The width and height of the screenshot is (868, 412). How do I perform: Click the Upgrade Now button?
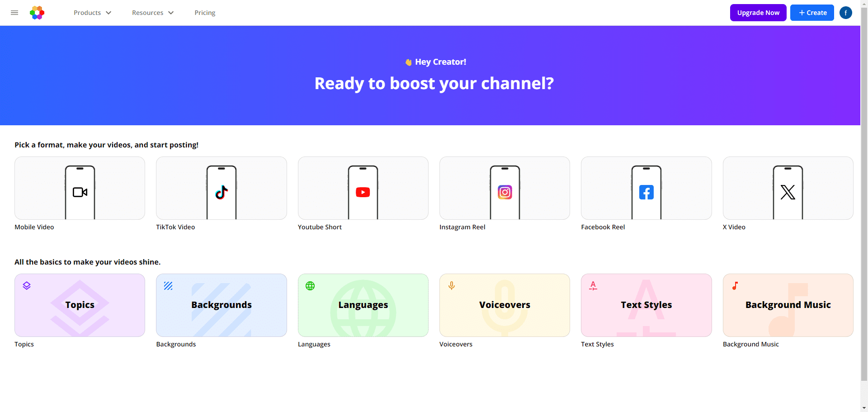pos(758,13)
